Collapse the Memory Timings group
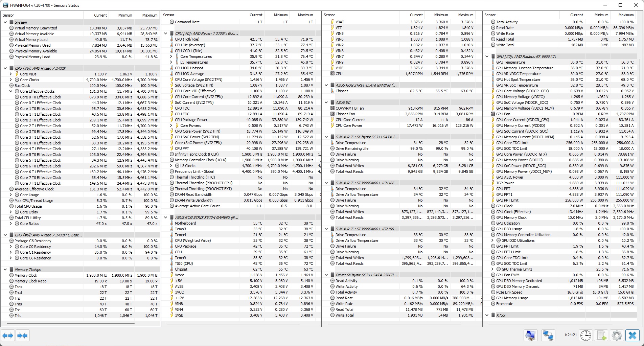This screenshot has width=644, height=346. [x=5, y=270]
